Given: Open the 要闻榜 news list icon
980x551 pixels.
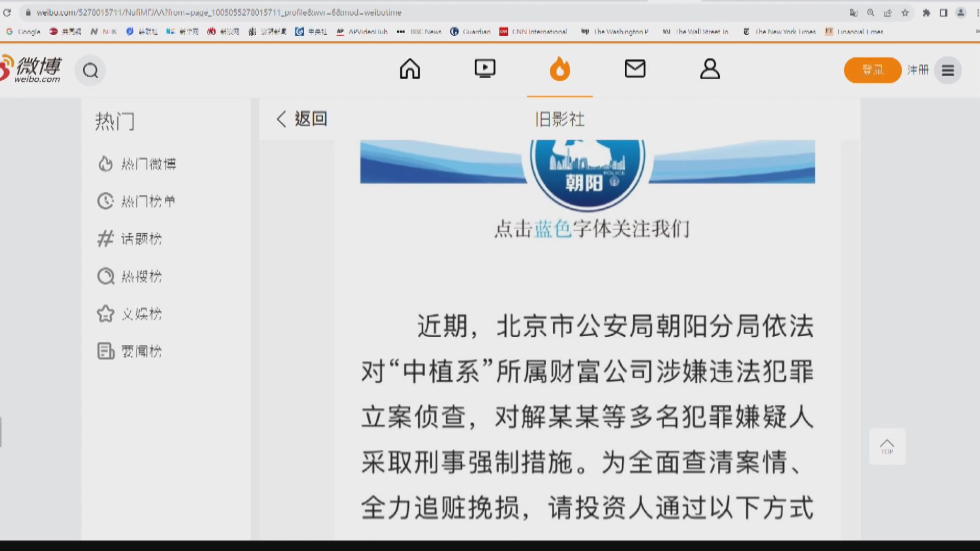Looking at the screenshot, I should (105, 351).
